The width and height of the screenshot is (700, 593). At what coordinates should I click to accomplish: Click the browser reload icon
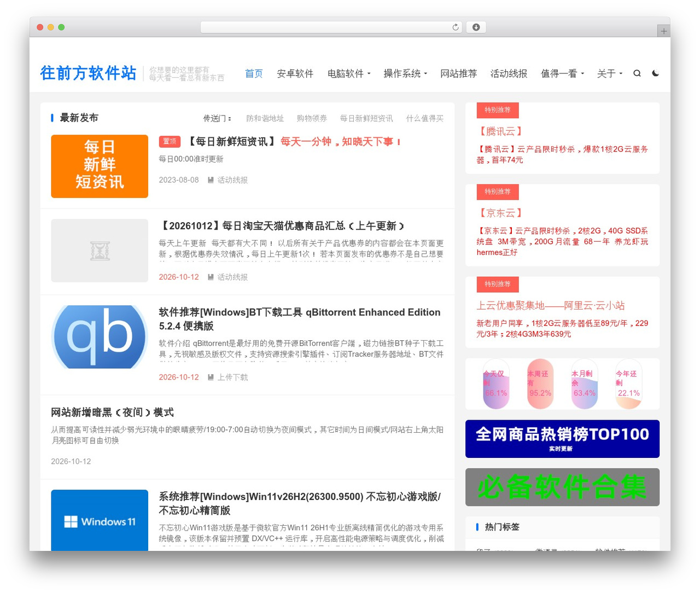(x=455, y=27)
